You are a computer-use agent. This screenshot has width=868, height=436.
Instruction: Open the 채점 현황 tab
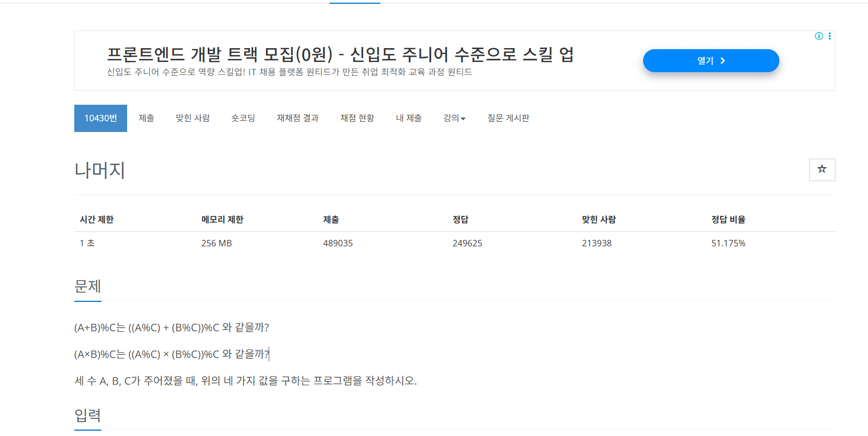click(357, 118)
